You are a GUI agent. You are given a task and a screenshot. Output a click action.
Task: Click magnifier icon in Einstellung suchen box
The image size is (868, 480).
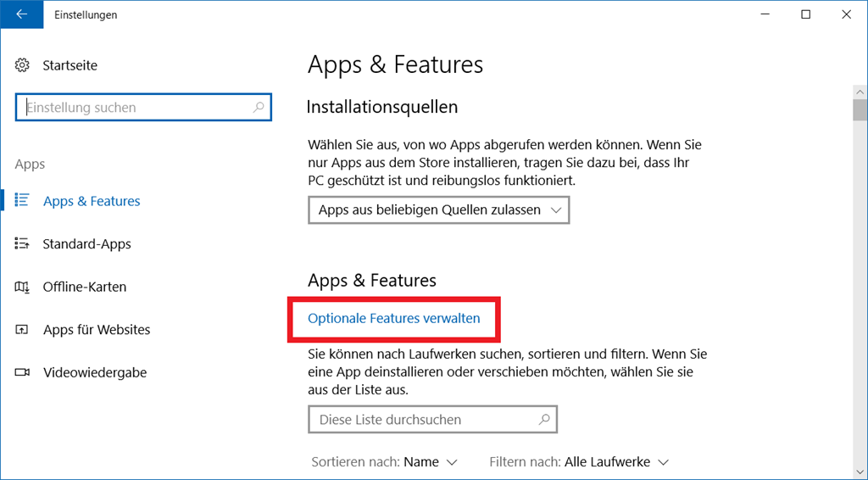(x=259, y=108)
